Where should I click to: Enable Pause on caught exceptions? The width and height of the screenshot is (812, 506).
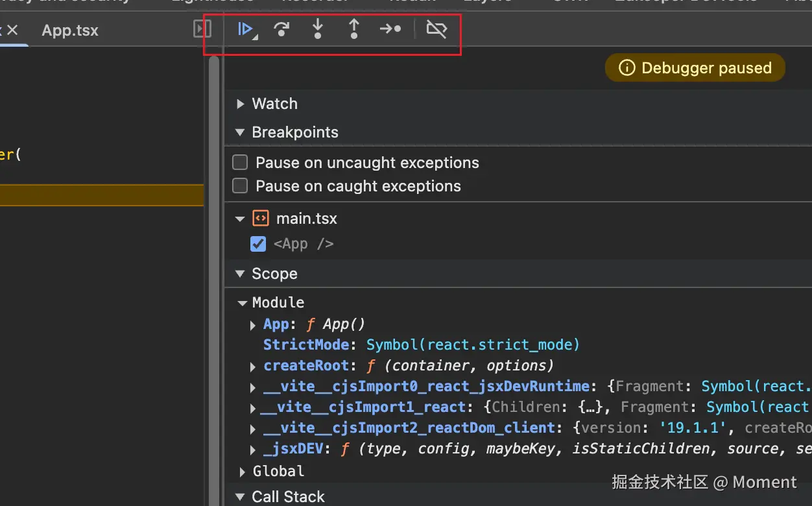click(x=240, y=186)
